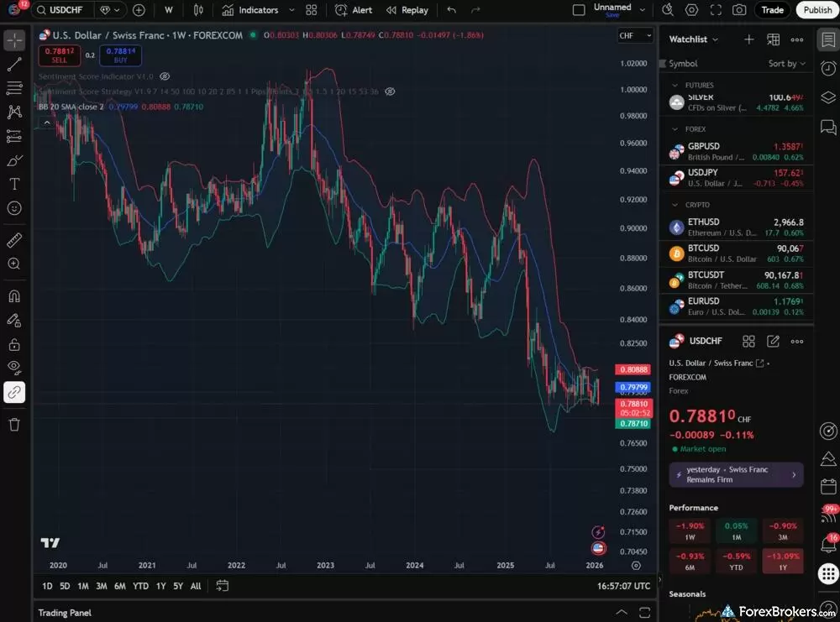Select the YTD time range
Viewport: 840px width, 622px height.
tap(140, 587)
